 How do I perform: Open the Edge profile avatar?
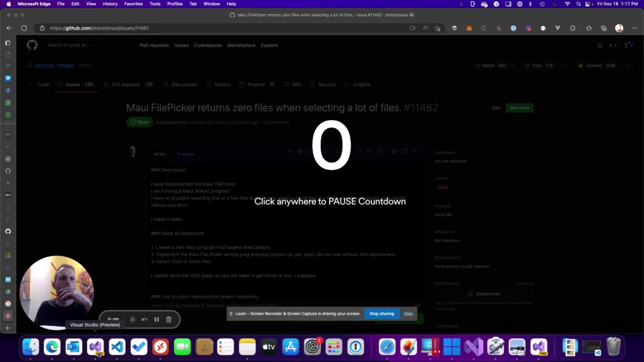619,28
